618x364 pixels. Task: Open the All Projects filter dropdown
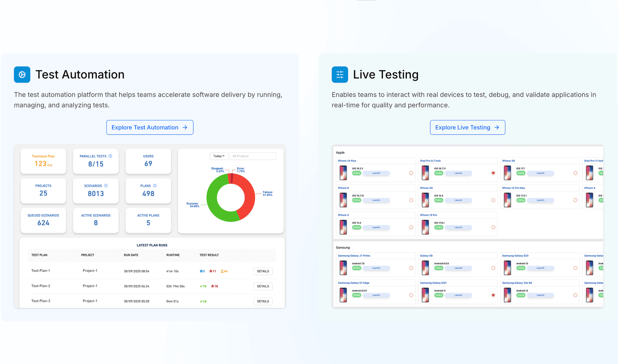[x=253, y=156]
